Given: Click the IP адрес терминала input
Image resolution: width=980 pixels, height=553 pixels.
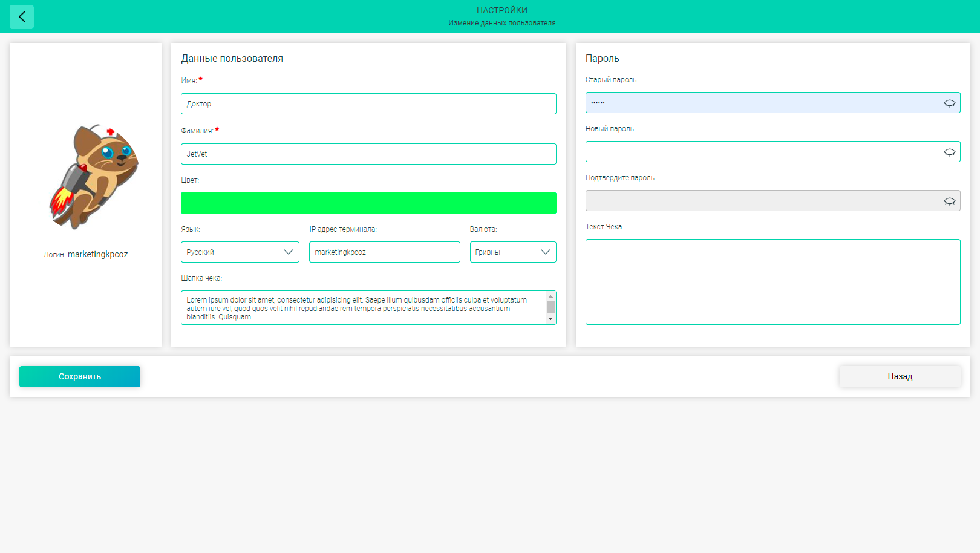Looking at the screenshot, I should coord(385,252).
